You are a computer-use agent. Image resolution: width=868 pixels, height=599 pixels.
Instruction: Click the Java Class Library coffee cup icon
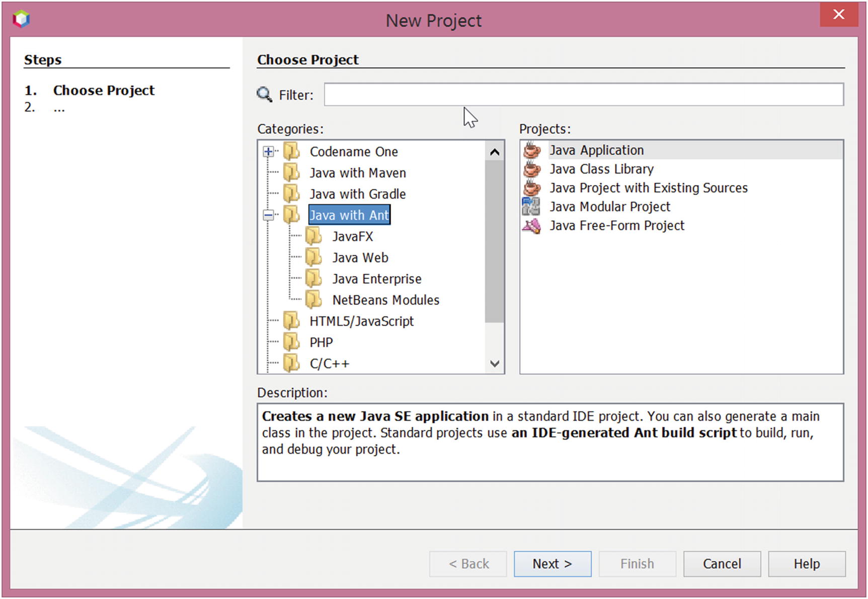pos(532,168)
